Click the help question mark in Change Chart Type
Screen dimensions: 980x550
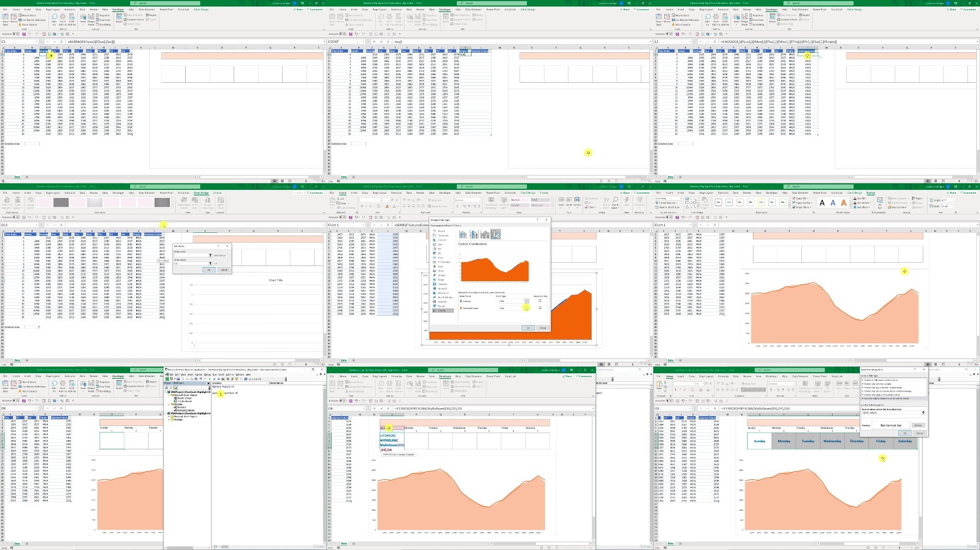[x=537, y=220]
